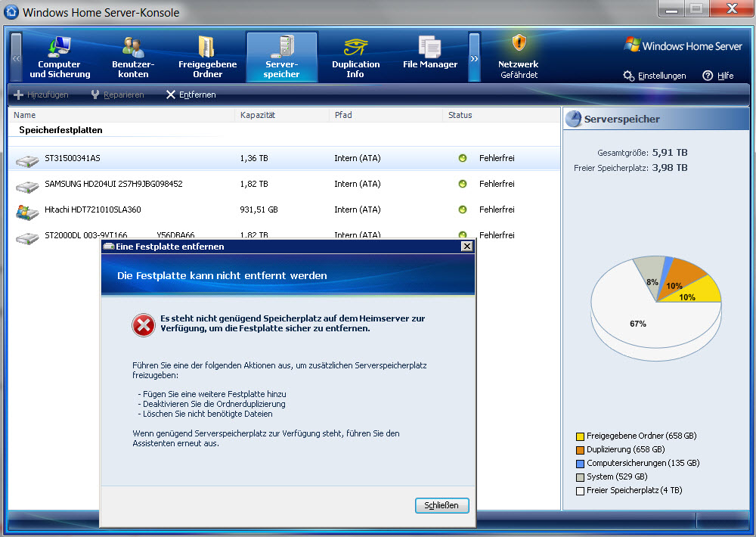
Task: Switch to the Freigegebene Ordner tab
Action: tap(207, 57)
